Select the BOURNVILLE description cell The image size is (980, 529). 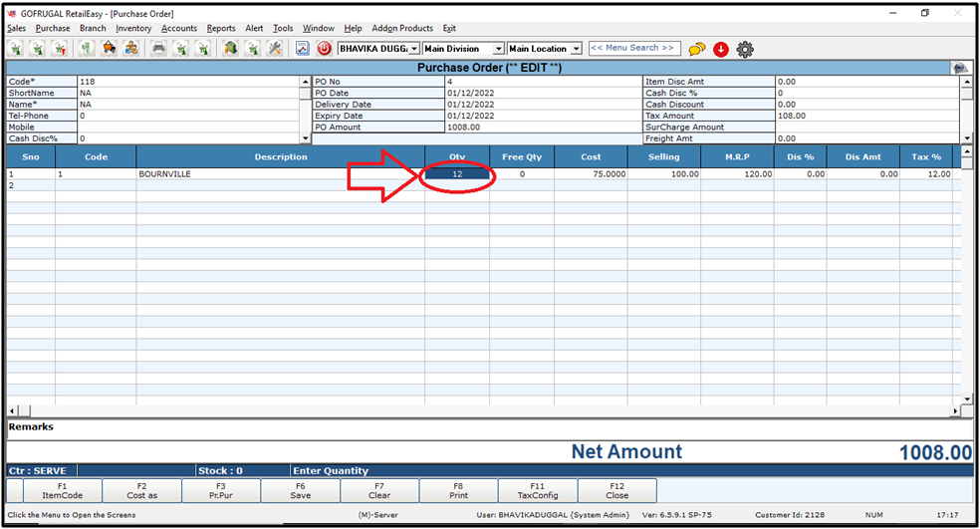pos(280,174)
